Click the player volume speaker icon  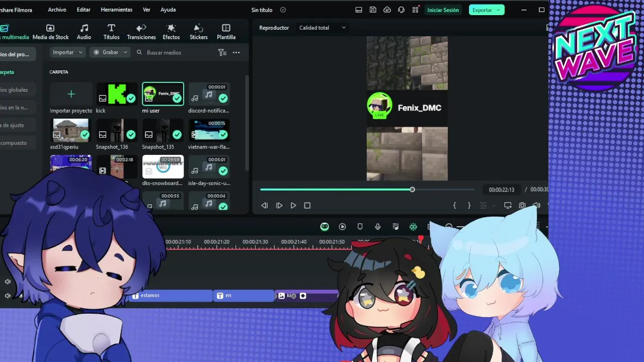[536, 205]
